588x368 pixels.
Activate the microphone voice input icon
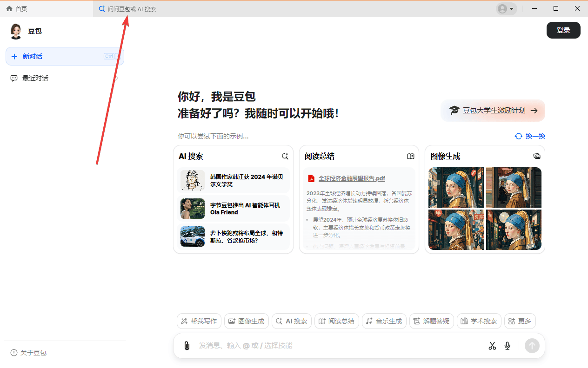(507, 346)
